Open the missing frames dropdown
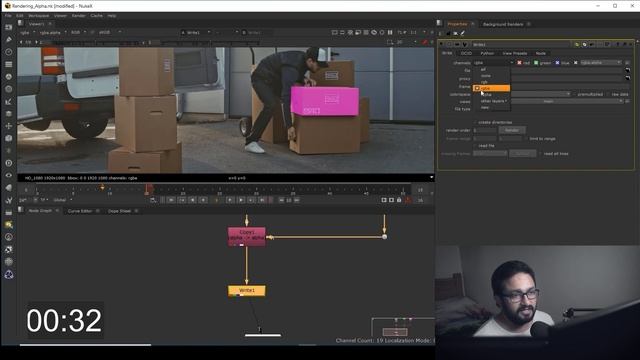The height and width of the screenshot is (360, 640). coord(490,153)
